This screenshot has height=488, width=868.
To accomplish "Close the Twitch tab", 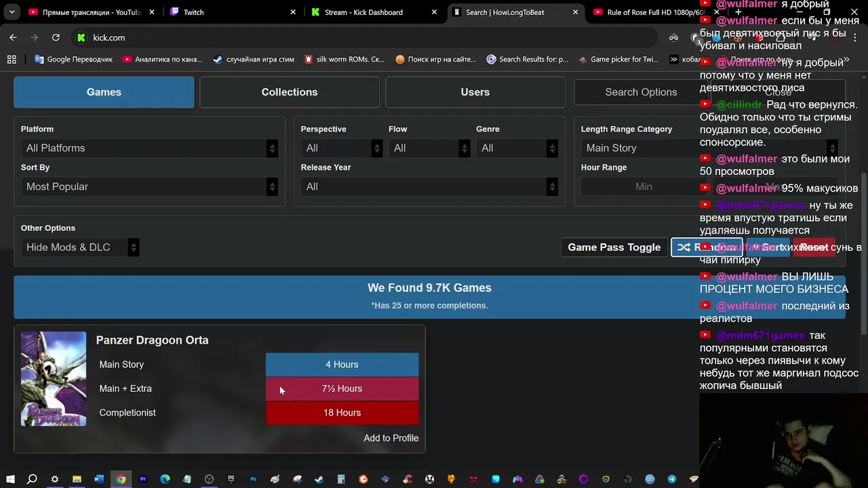I will tap(293, 12).
